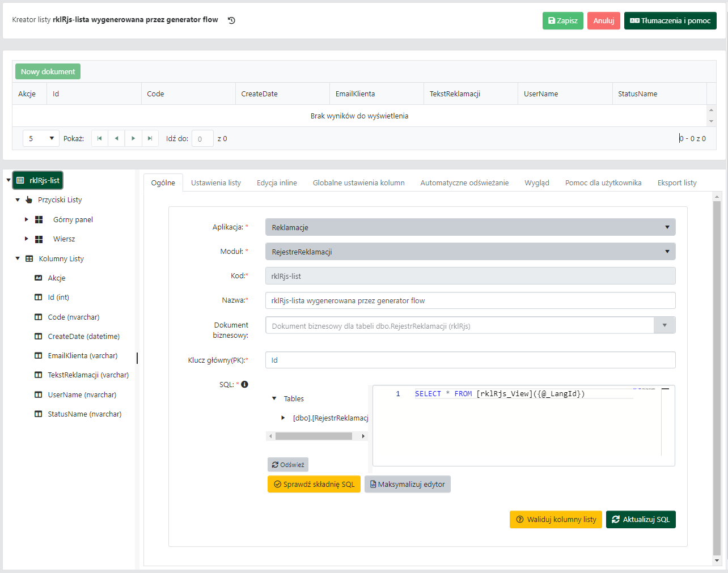
Task: Click the Zapisz button
Action: point(562,20)
